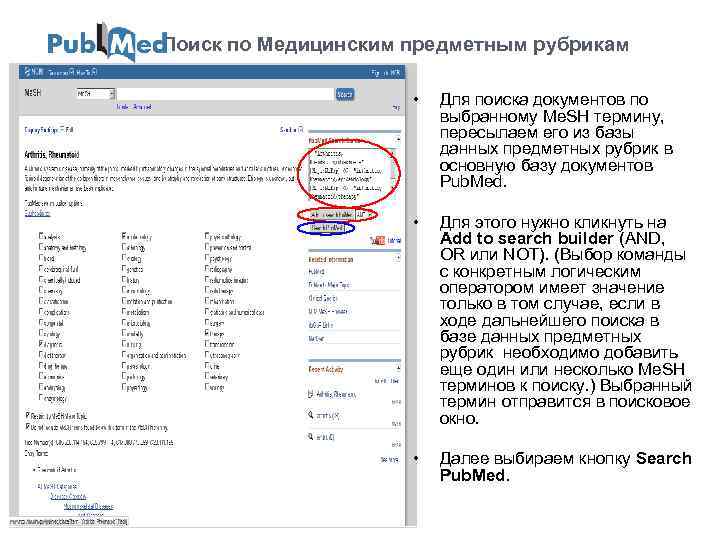Open the Send to menu

point(291,130)
